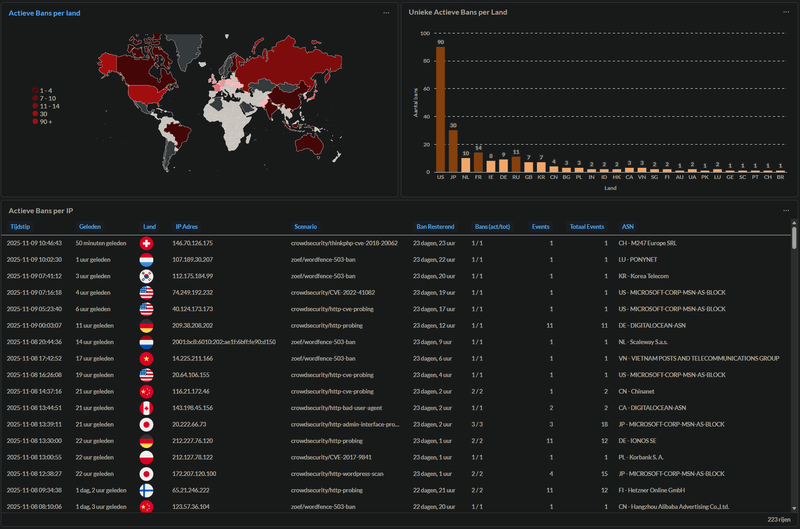Click the South Korea flag for 112.175.184.99
Image resolution: width=800 pixels, height=529 pixels.
[x=146, y=276]
